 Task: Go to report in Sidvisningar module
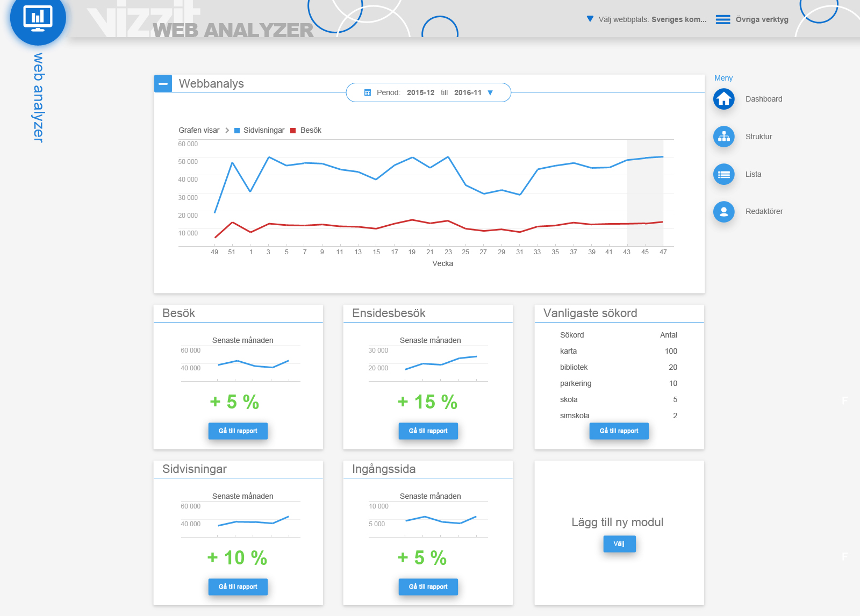click(x=238, y=587)
